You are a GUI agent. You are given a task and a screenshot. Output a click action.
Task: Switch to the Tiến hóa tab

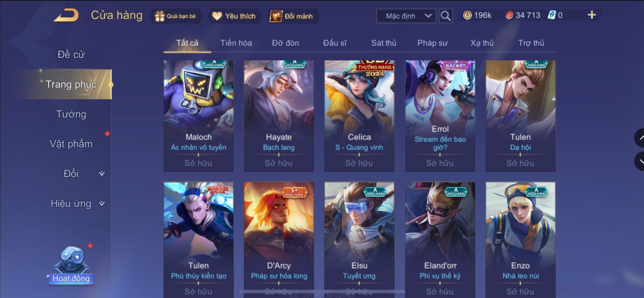tap(236, 43)
